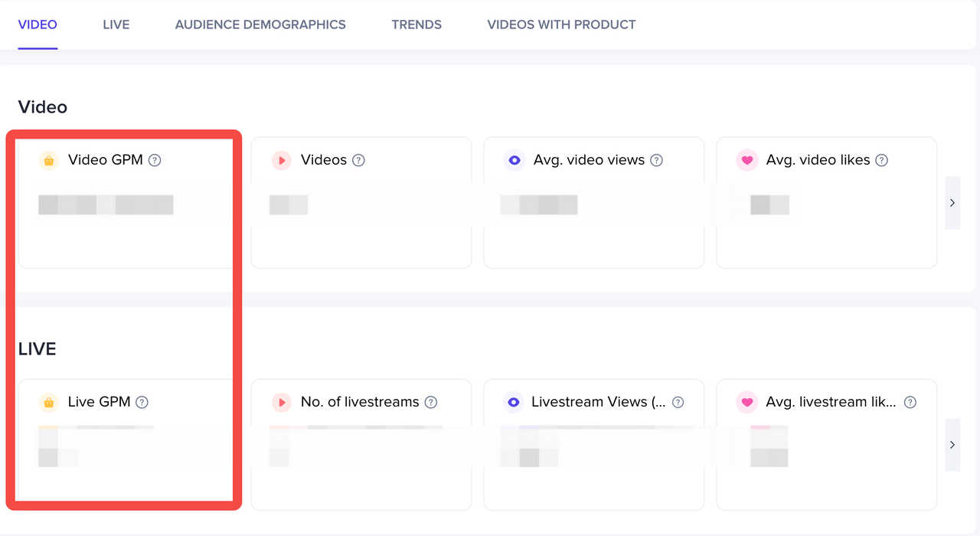Click the help icon next to Avg. video likes
This screenshot has width=980, height=536.
click(x=881, y=161)
